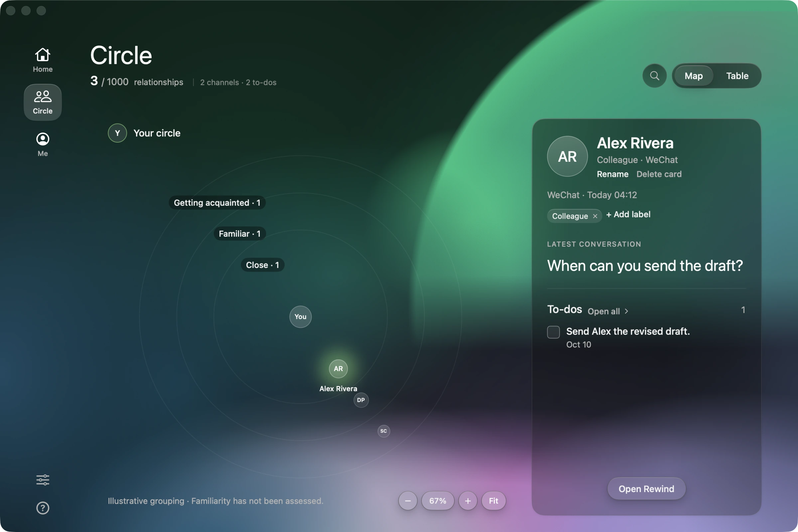Screen dimensions: 798x532
Task: Zoom in with the plus button
Action: coord(468,501)
